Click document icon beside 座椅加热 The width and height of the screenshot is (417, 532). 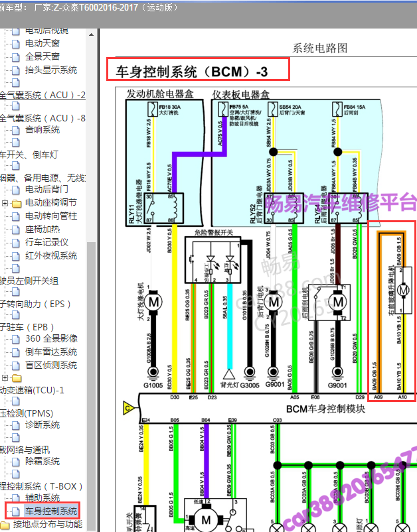tap(16, 230)
